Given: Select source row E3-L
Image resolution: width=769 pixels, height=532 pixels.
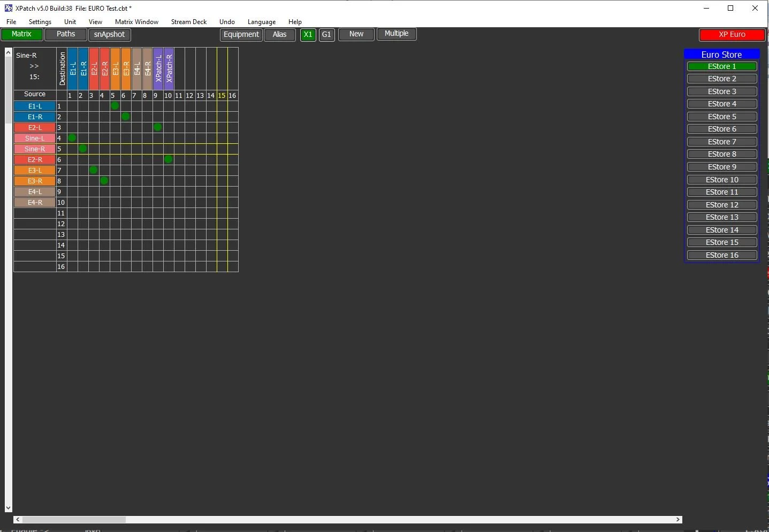Looking at the screenshot, I should 35,171.
